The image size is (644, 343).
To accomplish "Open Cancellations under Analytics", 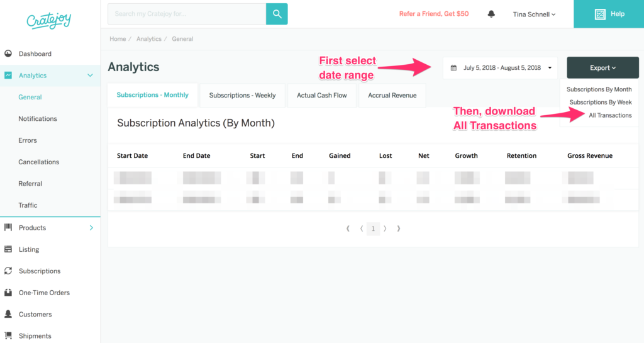I will [x=38, y=162].
